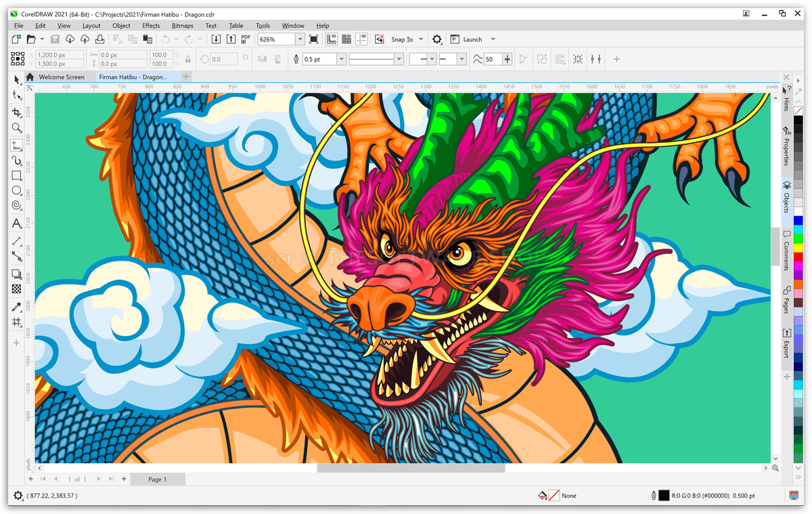Click the freehand smoothing slider button
812x514 pixels.
pyautogui.click(x=507, y=60)
